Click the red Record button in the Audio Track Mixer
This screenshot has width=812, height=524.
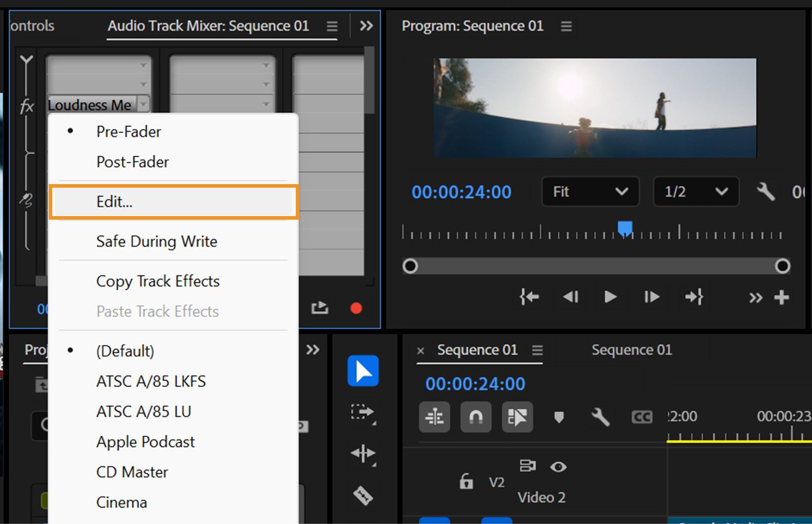(356, 308)
